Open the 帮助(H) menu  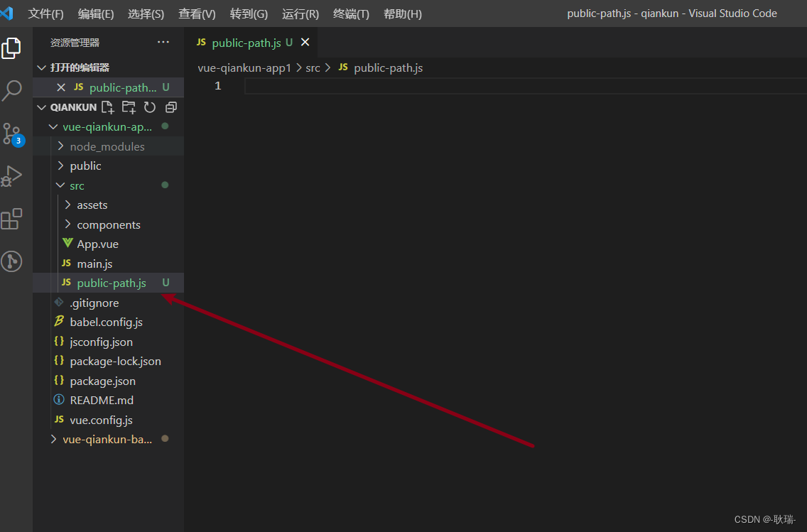(403, 14)
